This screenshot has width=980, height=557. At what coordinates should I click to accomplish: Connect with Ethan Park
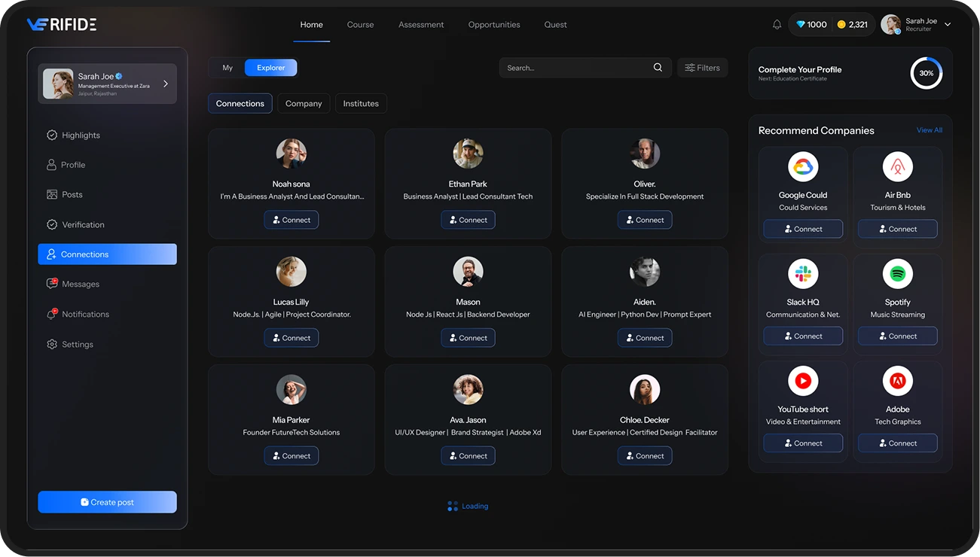point(468,220)
